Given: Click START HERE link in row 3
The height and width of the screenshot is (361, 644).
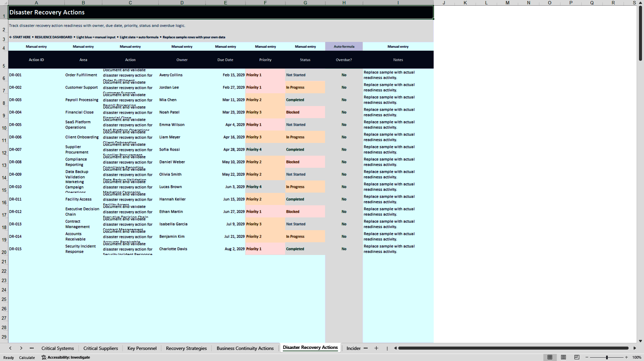Looking at the screenshot, I should click(x=20, y=37).
